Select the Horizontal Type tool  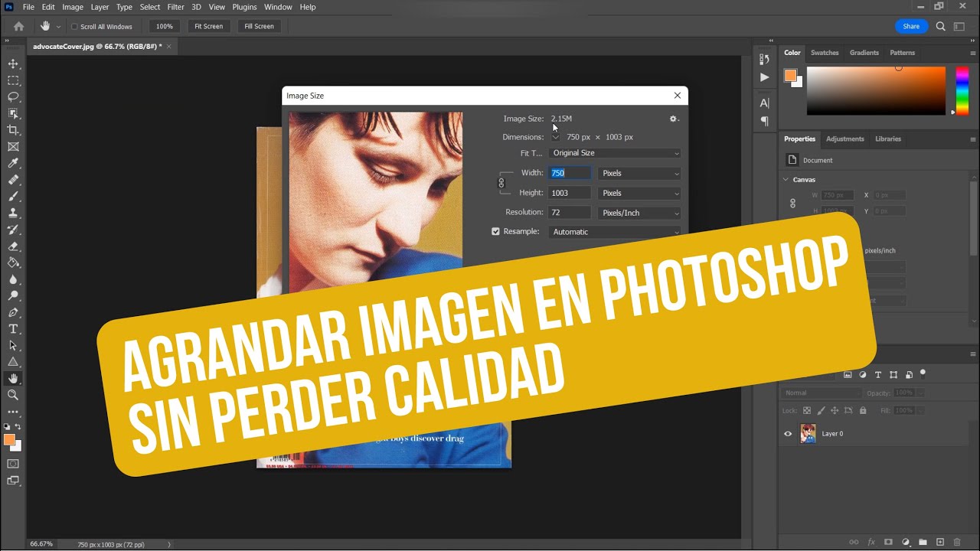point(13,329)
